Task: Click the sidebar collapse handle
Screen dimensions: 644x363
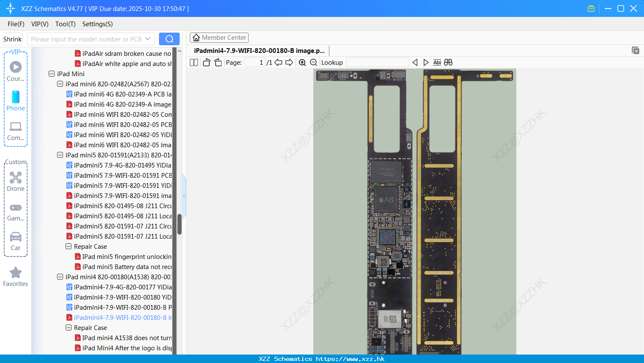Action: click(x=184, y=195)
